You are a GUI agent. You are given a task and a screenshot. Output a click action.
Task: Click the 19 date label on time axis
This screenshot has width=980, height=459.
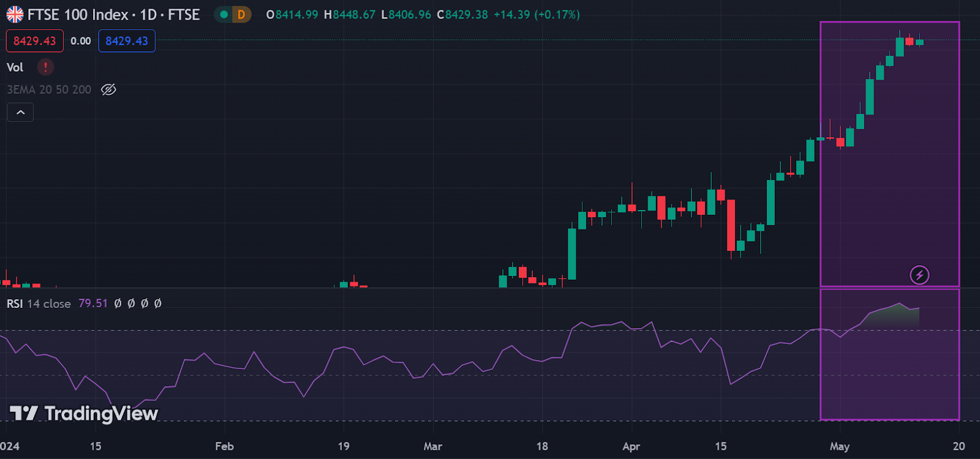tap(344, 446)
